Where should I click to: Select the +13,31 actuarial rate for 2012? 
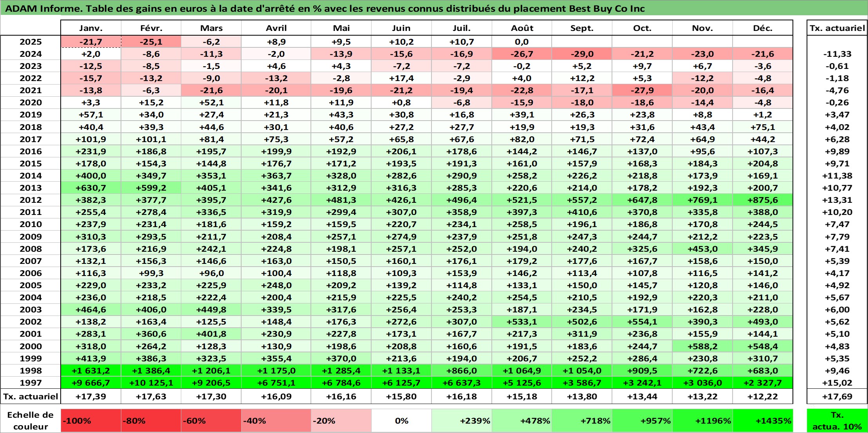coord(837,200)
